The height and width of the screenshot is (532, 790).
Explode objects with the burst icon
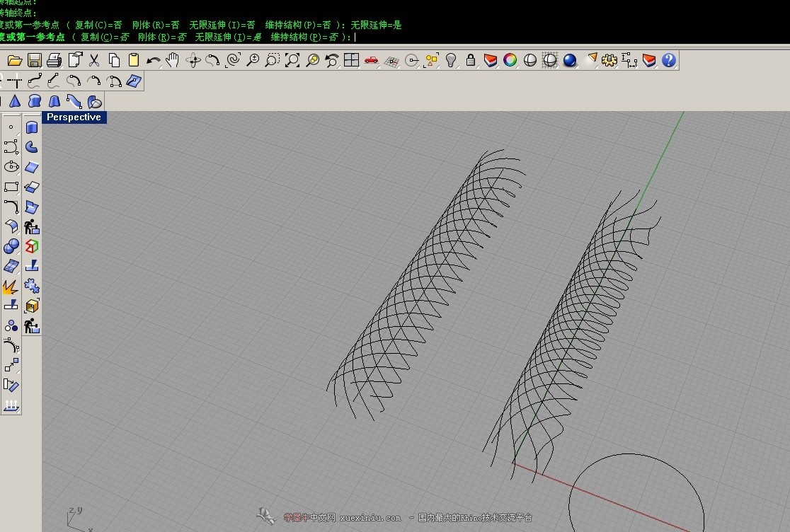point(11,287)
